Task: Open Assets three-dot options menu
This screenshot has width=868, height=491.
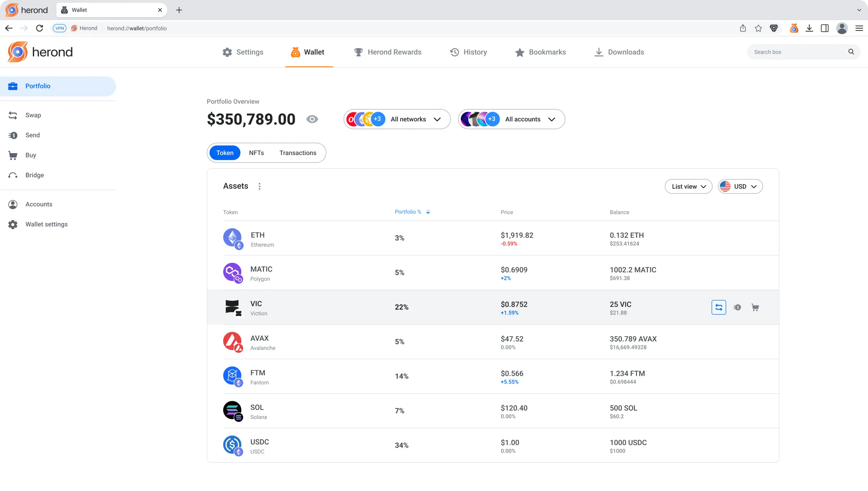Action: 259,186
